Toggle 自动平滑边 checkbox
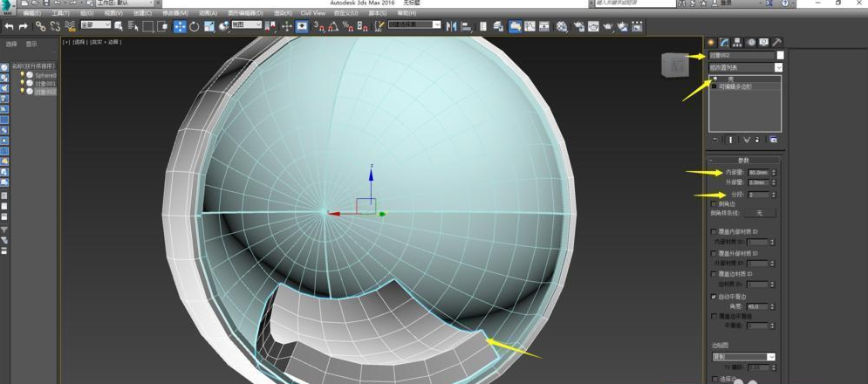 [x=714, y=297]
